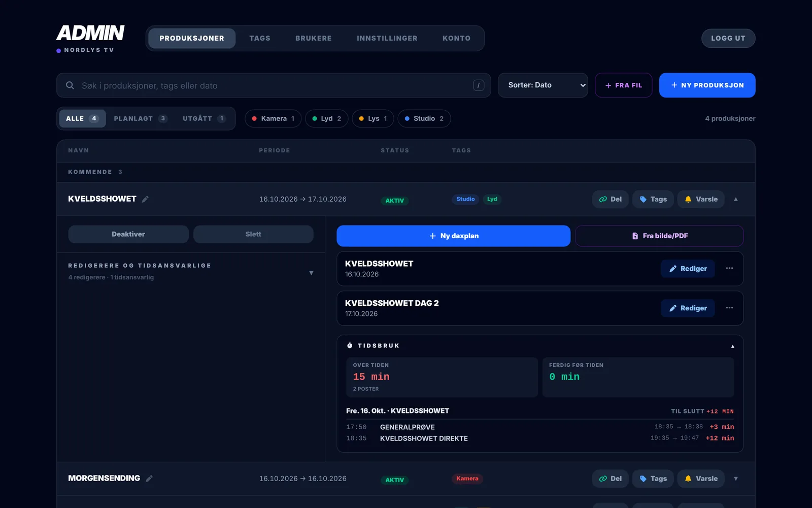
Task: Select the UTGÅTT filter tab
Action: (x=204, y=118)
